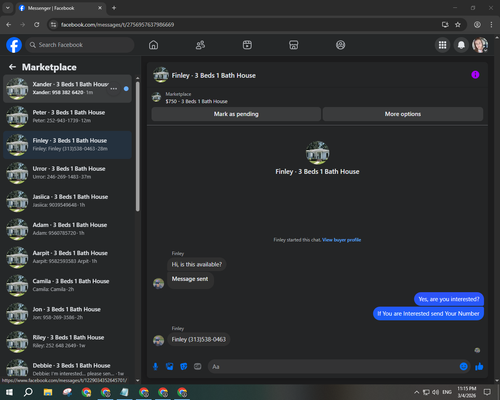Open the Marketplace storefront icon
Screen dimensions: 500x400
(x=294, y=45)
